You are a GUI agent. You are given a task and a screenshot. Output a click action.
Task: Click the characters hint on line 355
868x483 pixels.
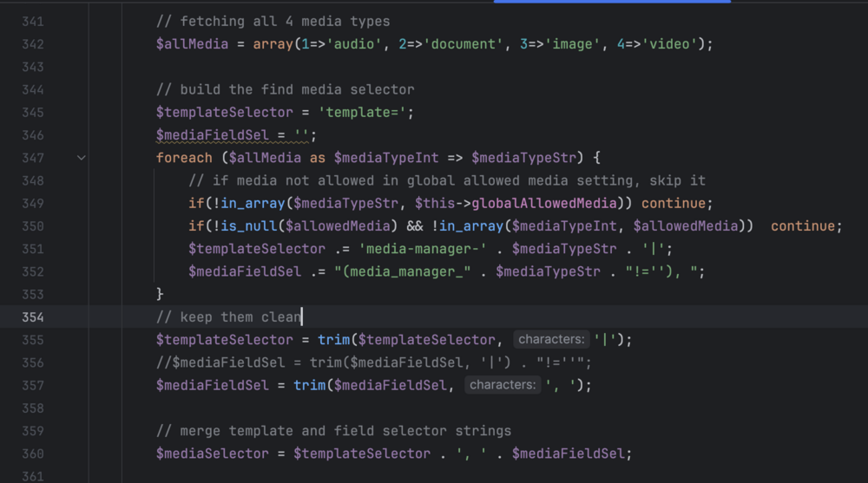click(x=551, y=340)
